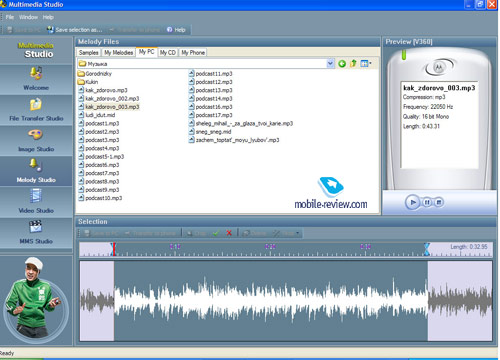Click inside the white selected waveform
This screenshot has height=360, width=500.
coord(271,301)
